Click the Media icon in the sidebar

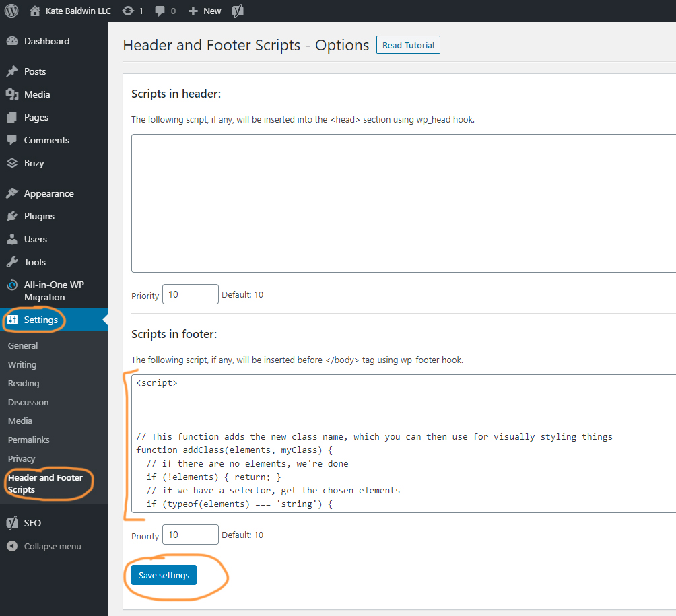12,94
